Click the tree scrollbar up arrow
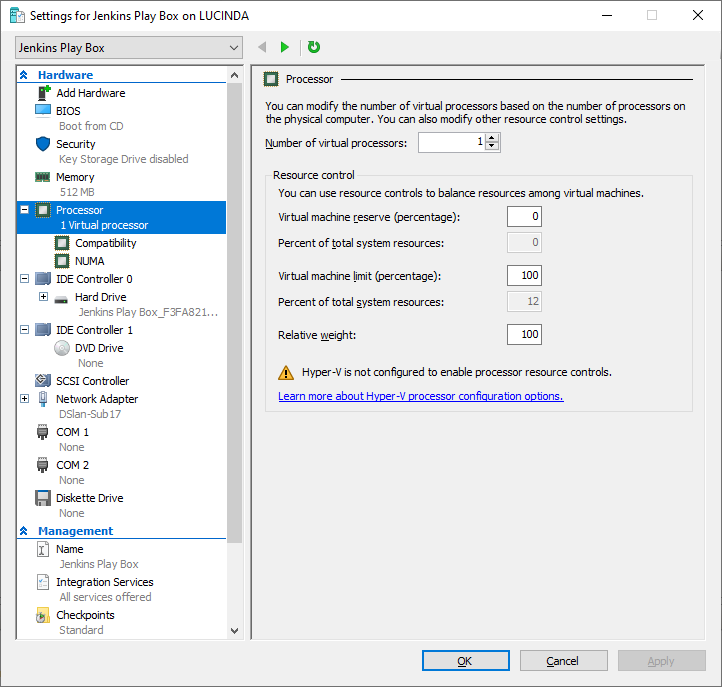The width and height of the screenshot is (722, 687). (234, 75)
